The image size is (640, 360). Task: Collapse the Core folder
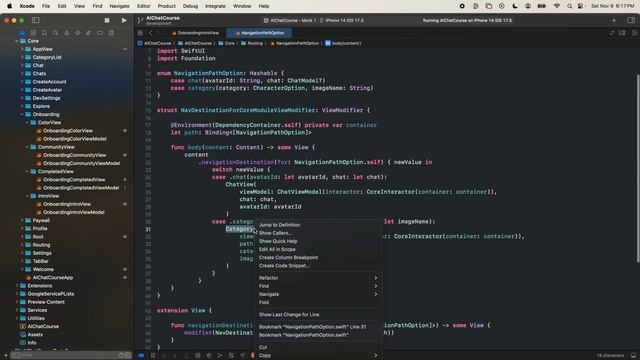(17, 41)
